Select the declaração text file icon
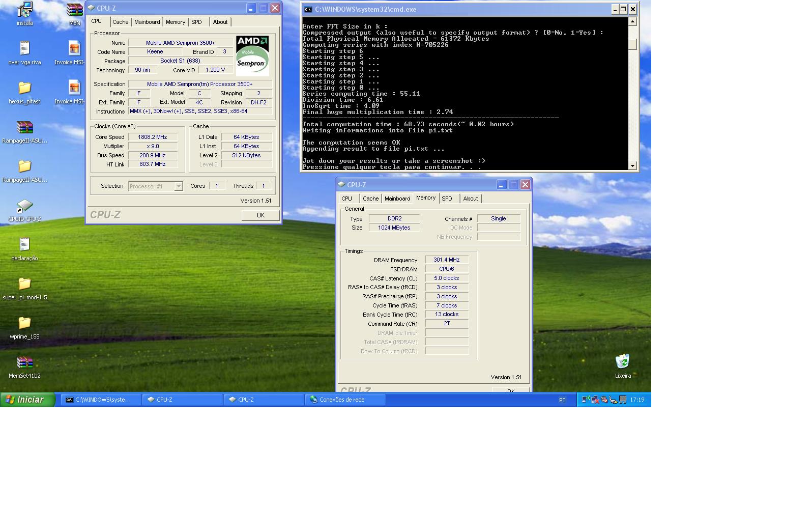This screenshot has height=508, width=812. 24,244
